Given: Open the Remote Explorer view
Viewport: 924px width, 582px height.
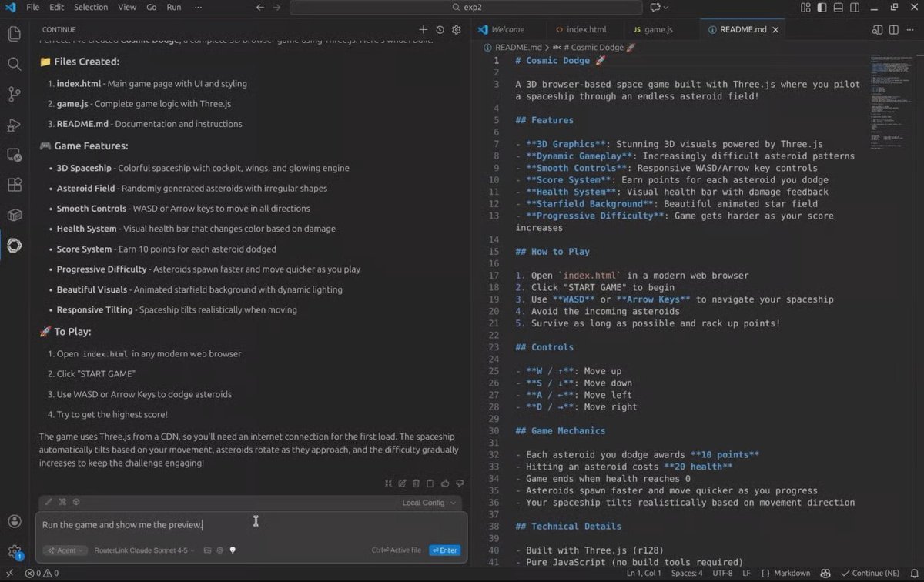Looking at the screenshot, I should coord(14,155).
